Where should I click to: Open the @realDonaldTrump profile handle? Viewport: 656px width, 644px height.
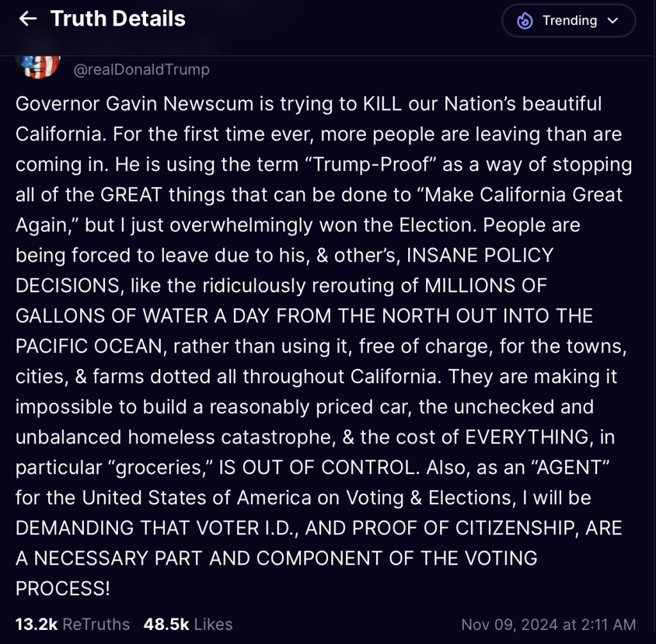click(x=142, y=69)
